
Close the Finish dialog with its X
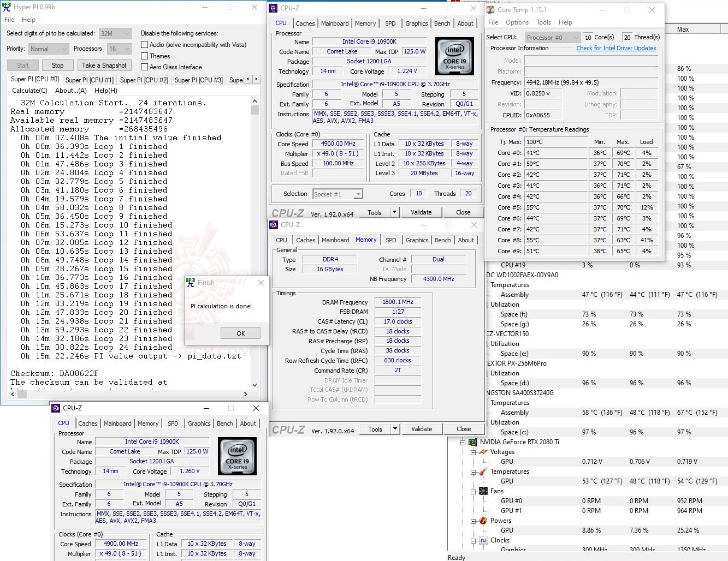261,283
